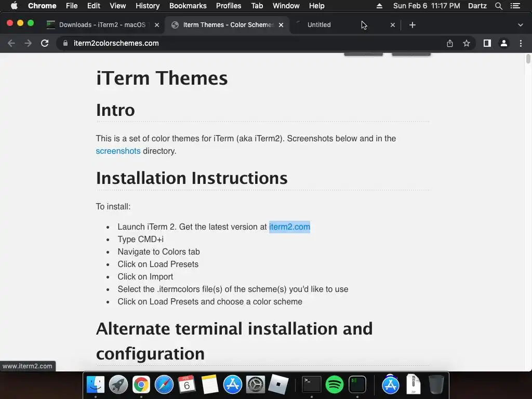Bookmark this tab with star
Screen dimensions: 532x399
pyautogui.click(x=467, y=43)
